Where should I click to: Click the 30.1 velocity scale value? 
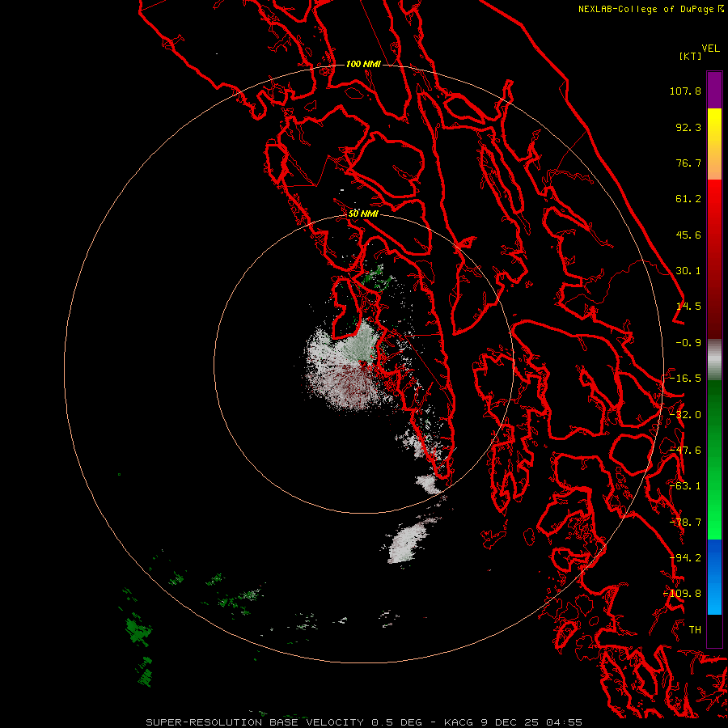tap(688, 271)
